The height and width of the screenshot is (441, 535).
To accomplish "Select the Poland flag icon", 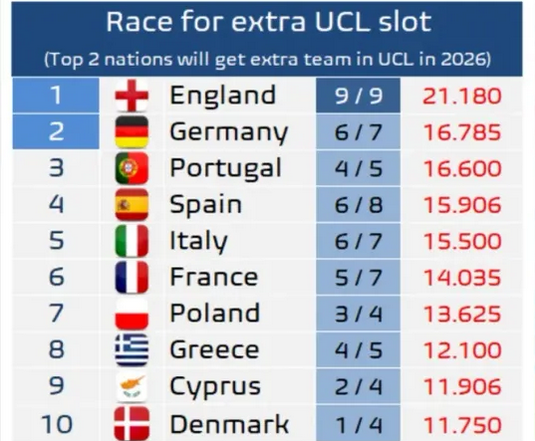I will [x=132, y=313].
